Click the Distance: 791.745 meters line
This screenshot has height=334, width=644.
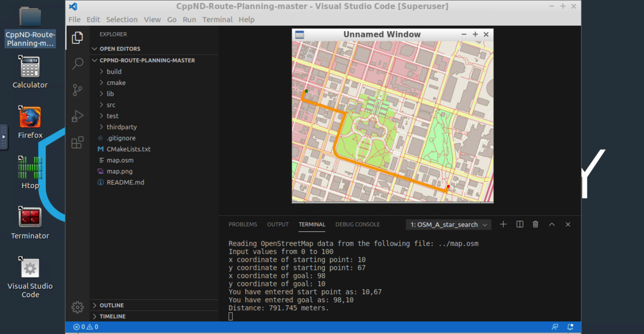pyautogui.click(x=278, y=308)
